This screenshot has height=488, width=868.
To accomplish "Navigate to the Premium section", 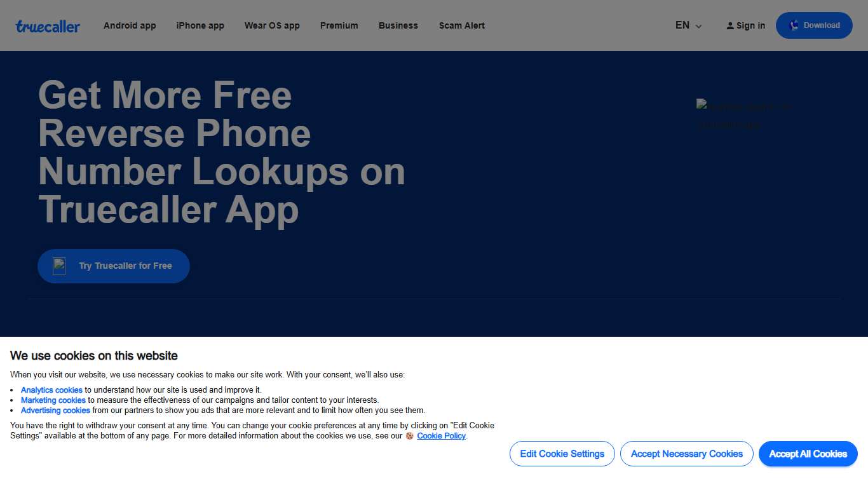I will (x=339, y=25).
